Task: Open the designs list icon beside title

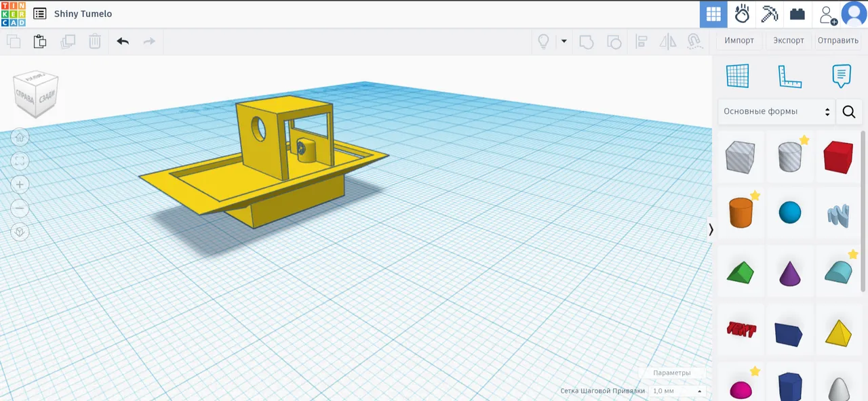Action: [x=40, y=14]
